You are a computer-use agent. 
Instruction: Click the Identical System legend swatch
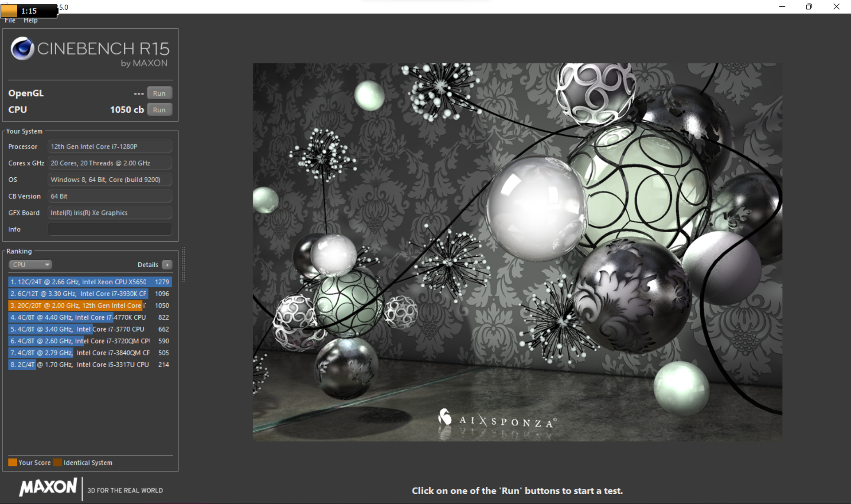[58, 462]
